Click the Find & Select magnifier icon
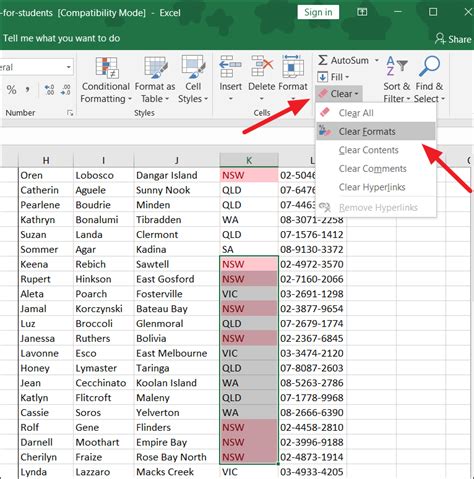Screen dimensions: 474x479 pyautogui.click(x=429, y=66)
